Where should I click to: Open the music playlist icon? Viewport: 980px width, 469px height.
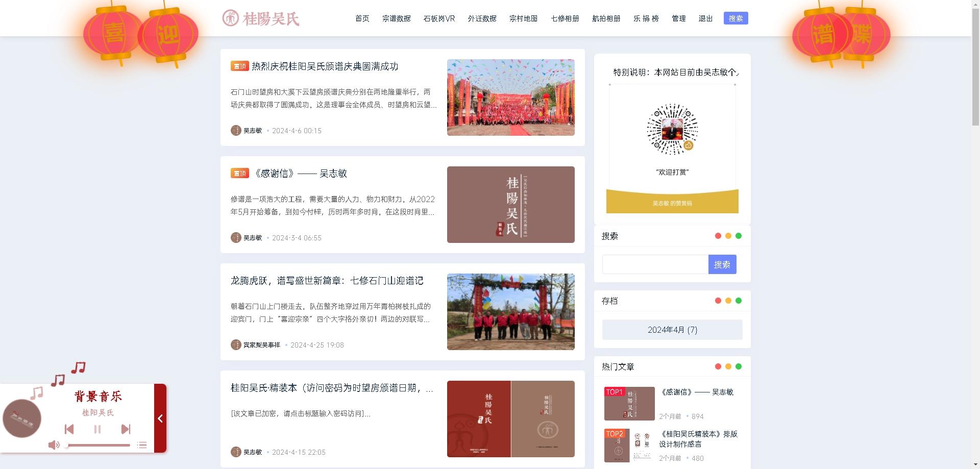[142, 445]
